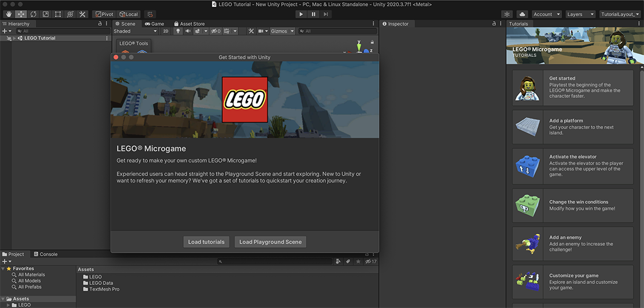Click the Load Playground Scene button
The width and height of the screenshot is (644, 308).
tap(270, 242)
